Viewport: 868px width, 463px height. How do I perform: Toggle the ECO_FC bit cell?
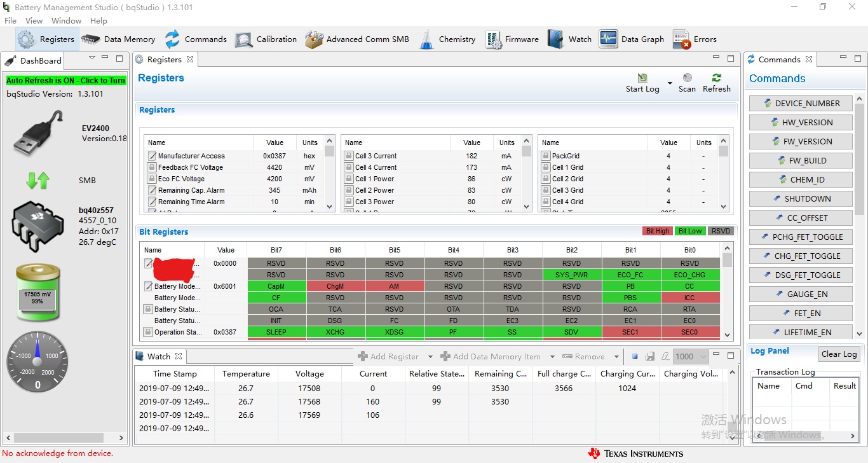pyautogui.click(x=630, y=275)
